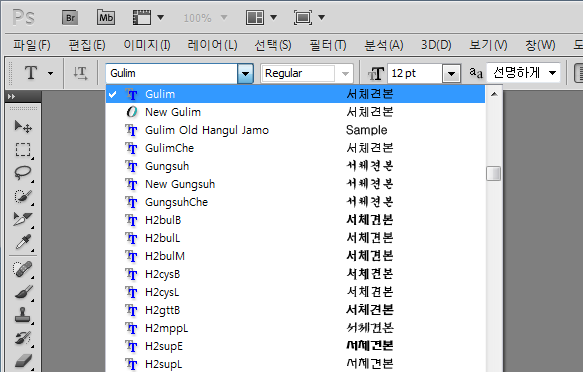The image size is (583, 372).
Task: Click the anti-aliasing aa icon
Action: 476,72
